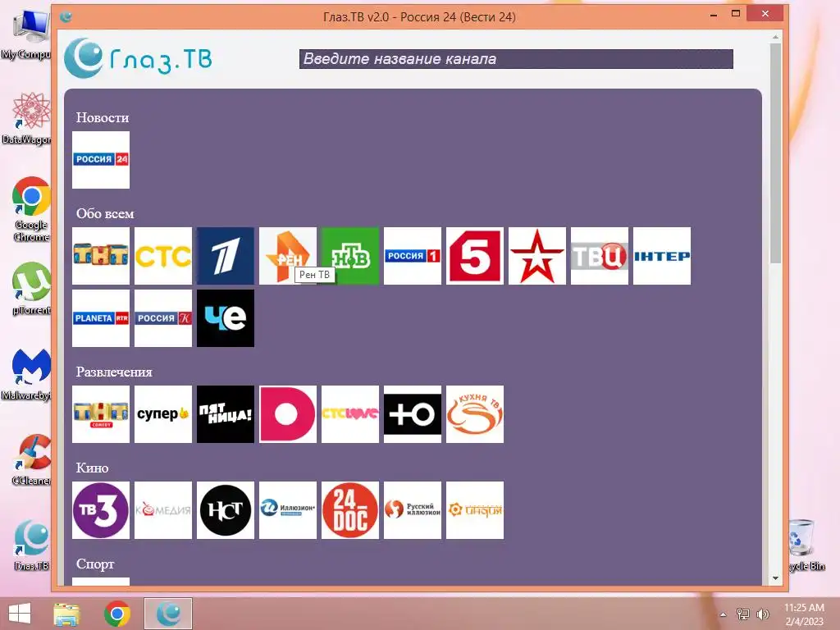Select the Malwarebytes desktop shortcut
Image resolution: width=840 pixels, height=630 pixels.
(28, 374)
